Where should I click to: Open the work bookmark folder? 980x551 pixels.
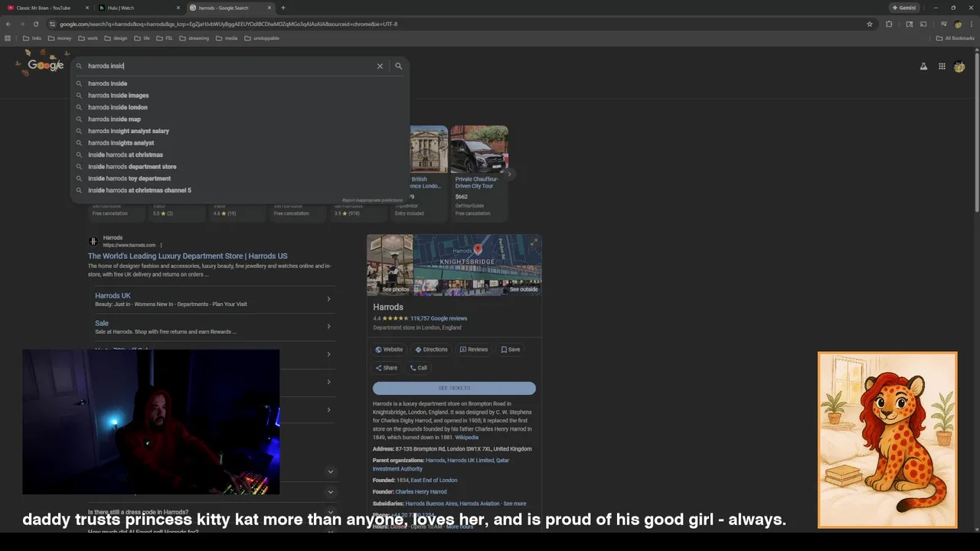(88, 38)
